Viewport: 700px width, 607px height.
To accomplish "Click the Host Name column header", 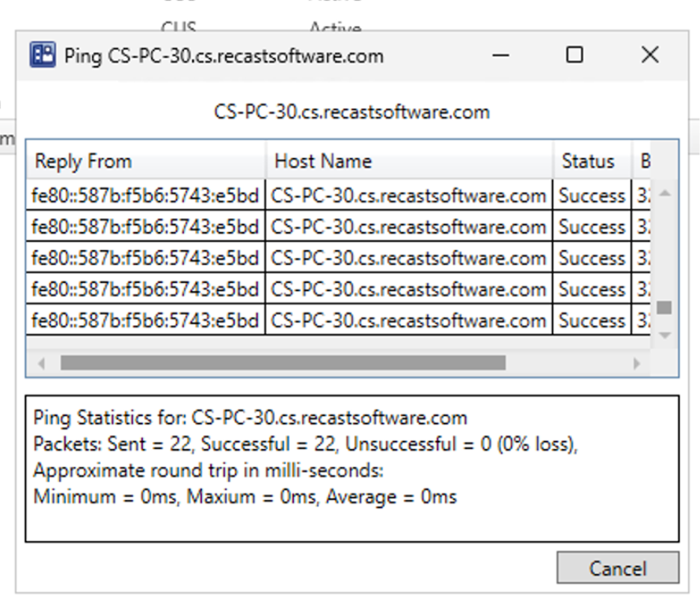I will 409,161.
